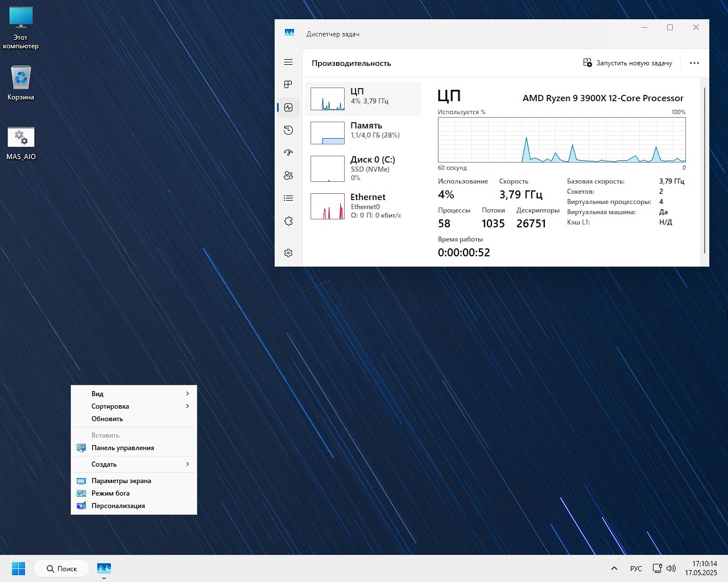Click the Потоки value 1035

493,224
